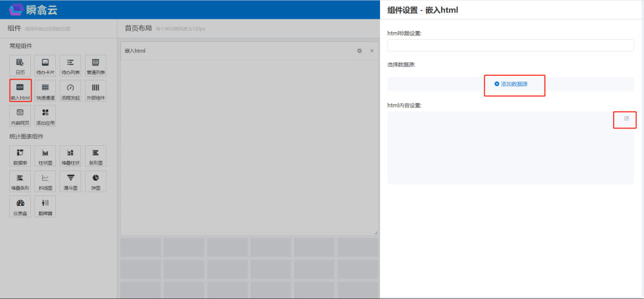Pick the 内嵌网页 component

pos(20,115)
